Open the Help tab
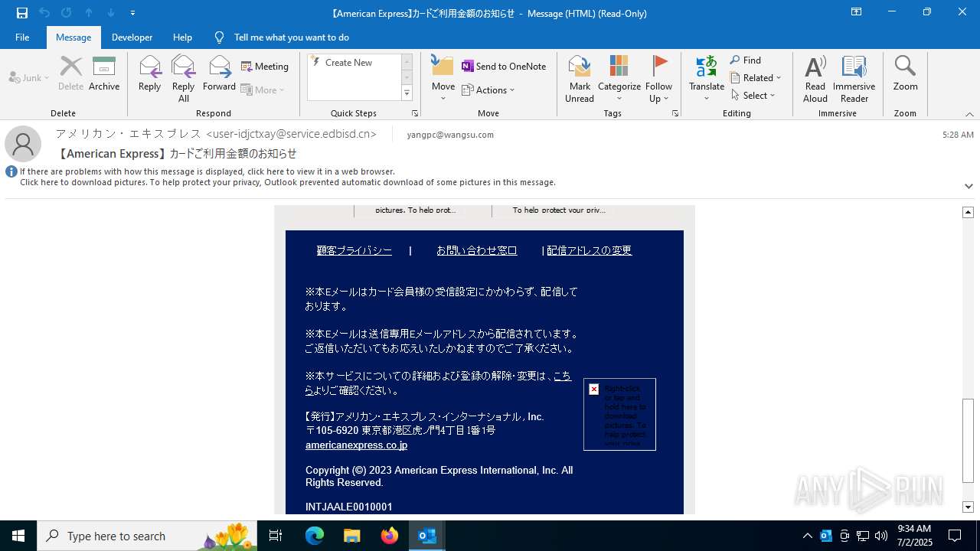This screenshot has height=551, width=980. [182, 37]
